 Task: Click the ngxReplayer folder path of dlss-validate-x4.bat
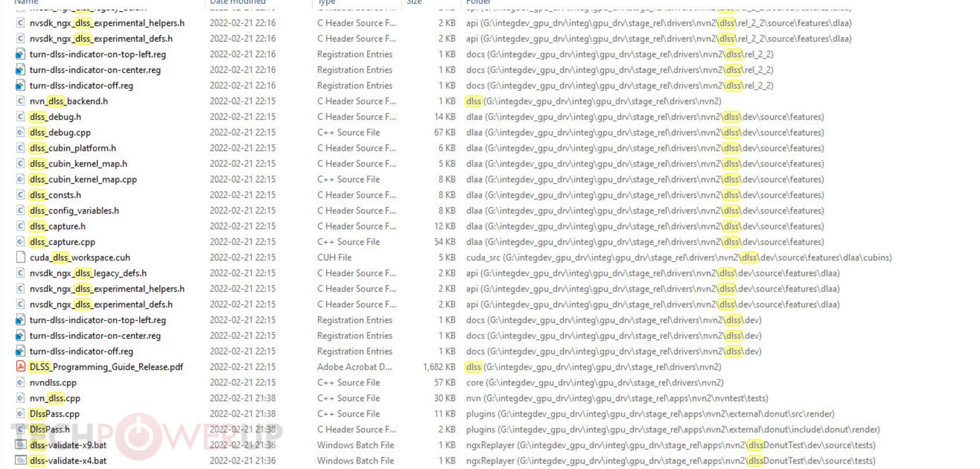(671, 460)
